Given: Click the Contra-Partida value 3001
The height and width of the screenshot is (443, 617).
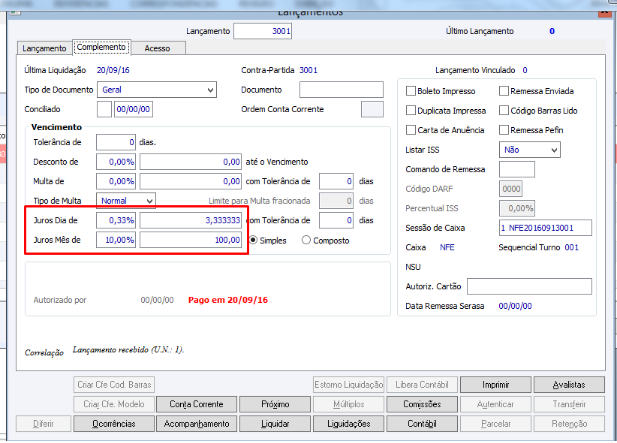Looking at the screenshot, I should pos(308,70).
